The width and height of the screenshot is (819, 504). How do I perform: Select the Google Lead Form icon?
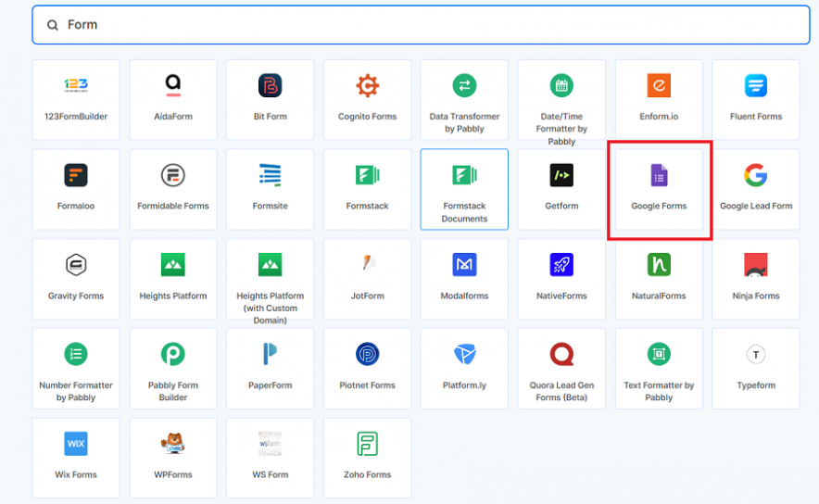point(756,175)
